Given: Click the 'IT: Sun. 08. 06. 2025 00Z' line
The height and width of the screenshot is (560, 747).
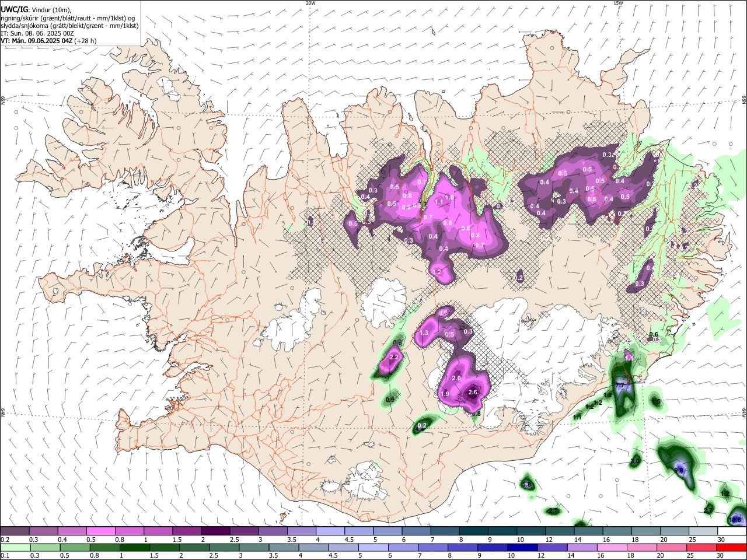Looking at the screenshot, I should pyautogui.click(x=37, y=33).
